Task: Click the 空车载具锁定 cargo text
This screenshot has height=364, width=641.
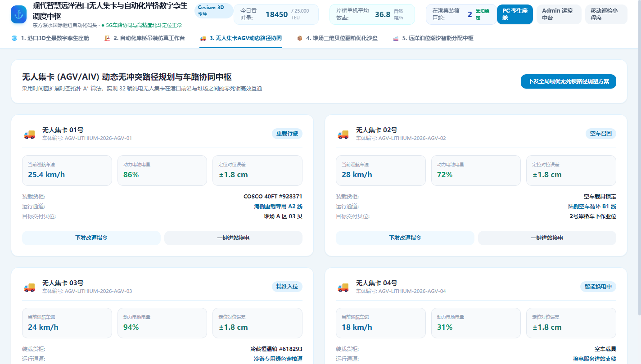Action: tap(600, 197)
